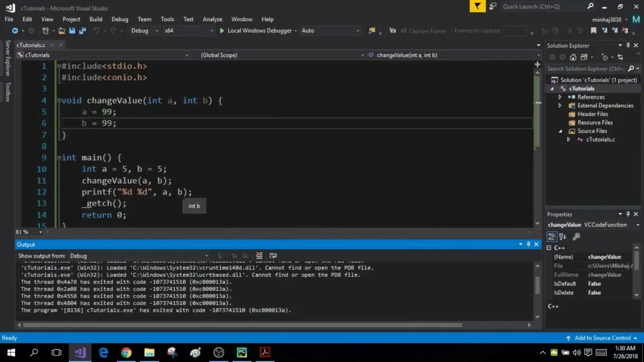Select the Resource Files folder
This screenshot has height=362, width=644.
pos(595,123)
